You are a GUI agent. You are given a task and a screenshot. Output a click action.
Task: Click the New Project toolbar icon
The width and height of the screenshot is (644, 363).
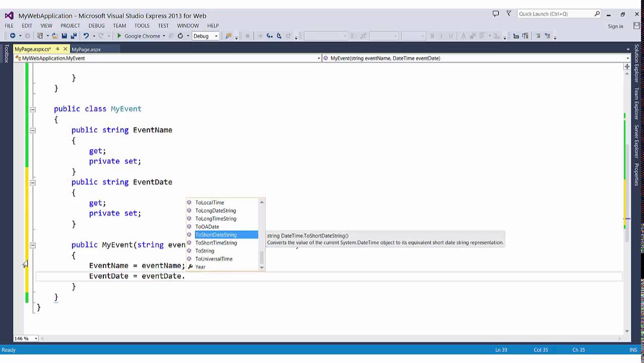tap(40, 36)
